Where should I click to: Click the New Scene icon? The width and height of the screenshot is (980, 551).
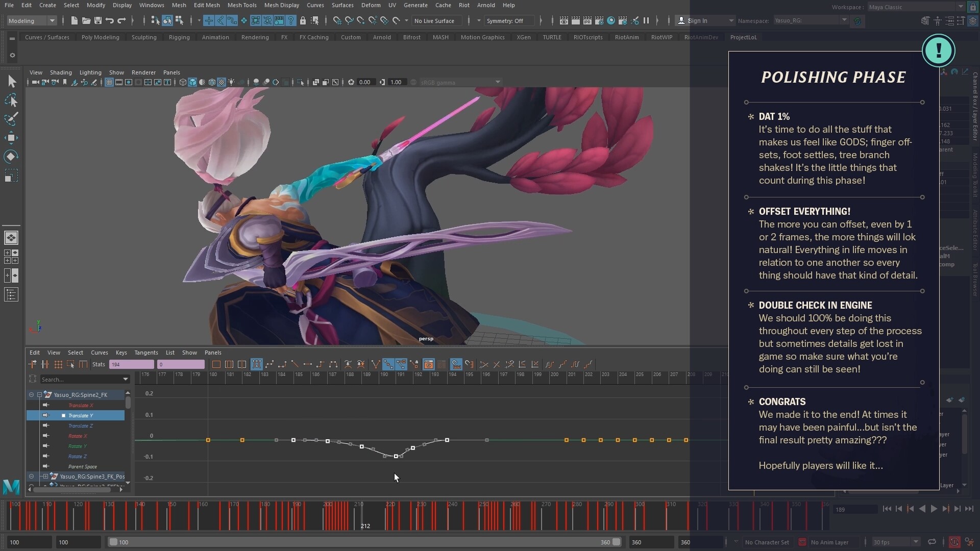tap(75, 20)
